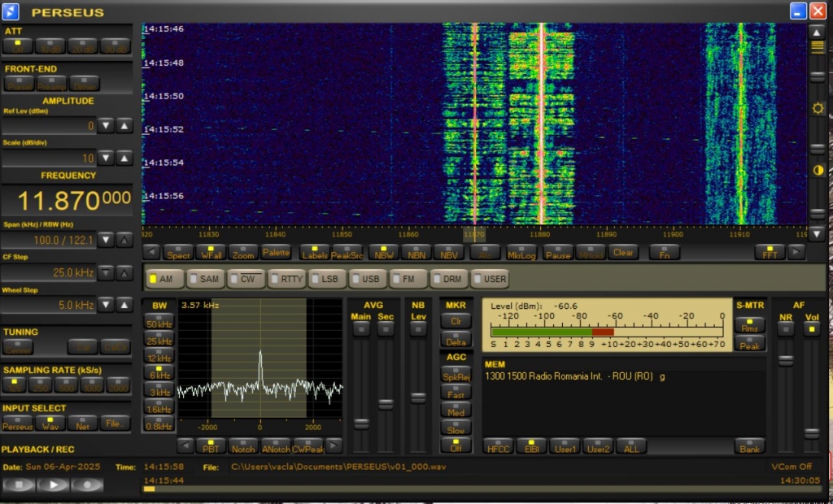
Task: Increase Wheel Step with up arrow
Action: tap(124, 305)
